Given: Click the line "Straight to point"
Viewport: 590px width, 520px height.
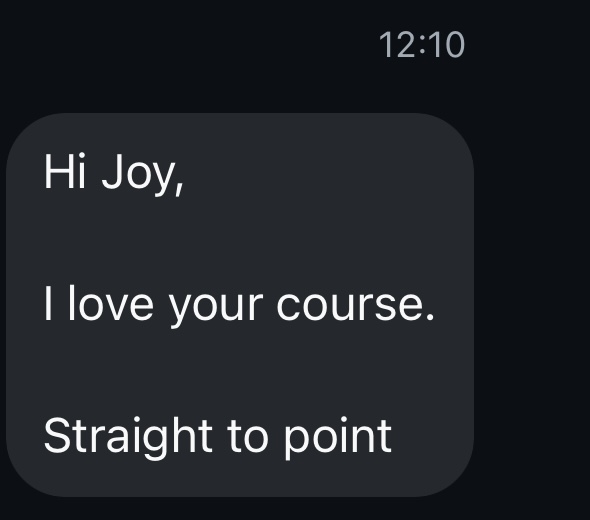Looking at the screenshot, I should point(218,438).
